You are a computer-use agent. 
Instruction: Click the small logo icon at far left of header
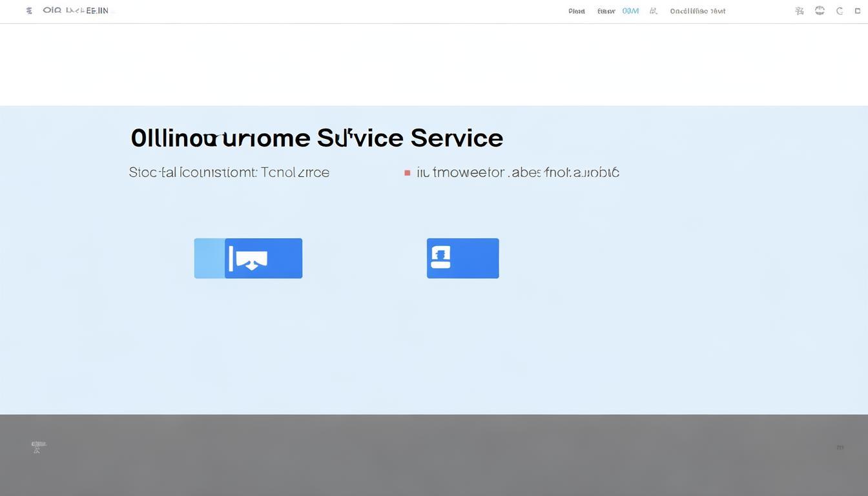click(29, 11)
